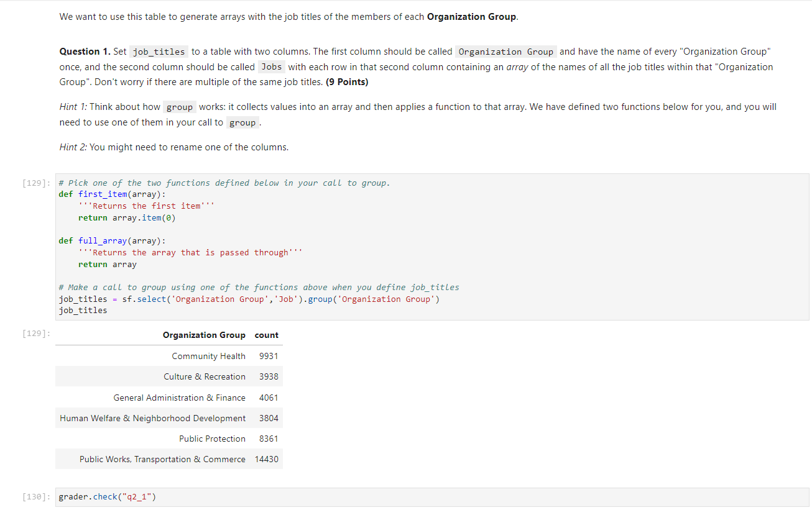Select the Public Protection row label
This screenshot has height=510, width=812.
pos(213,439)
